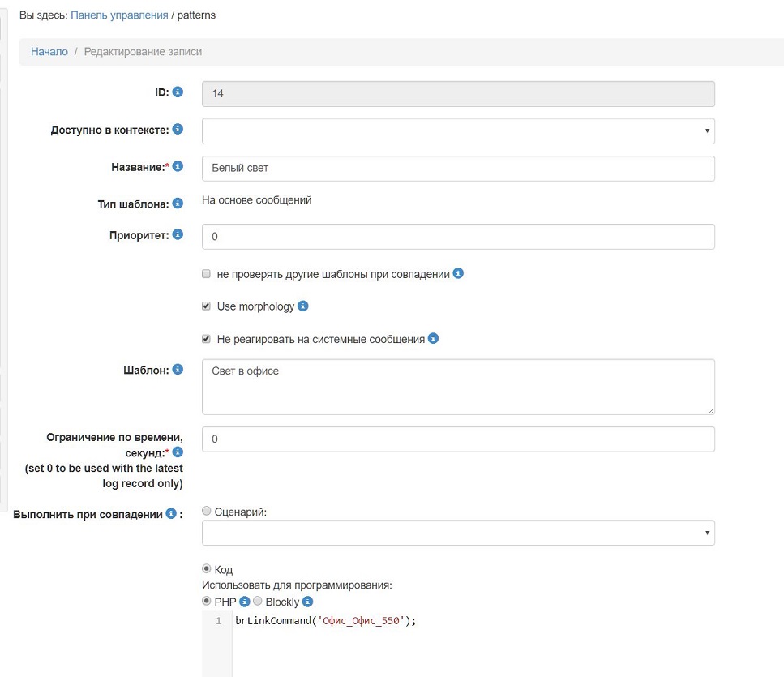
Task: Click info icon next to Название label
Action: point(178,166)
